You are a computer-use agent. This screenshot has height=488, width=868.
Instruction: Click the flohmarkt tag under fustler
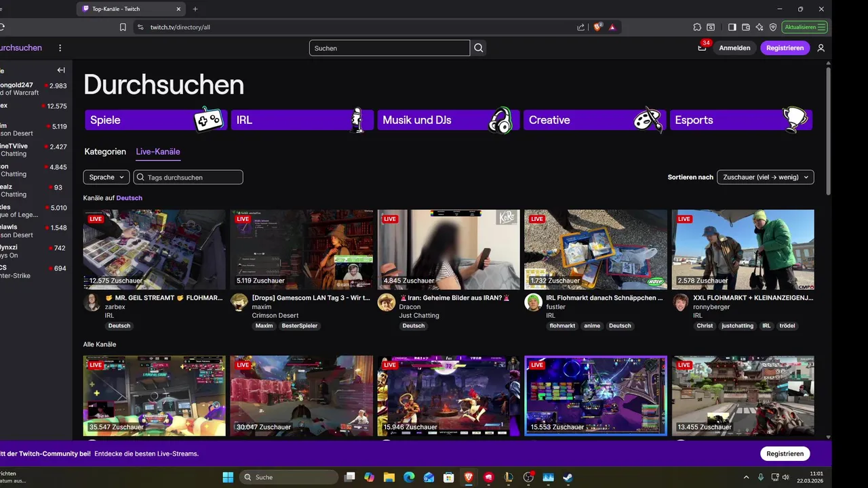click(x=563, y=326)
